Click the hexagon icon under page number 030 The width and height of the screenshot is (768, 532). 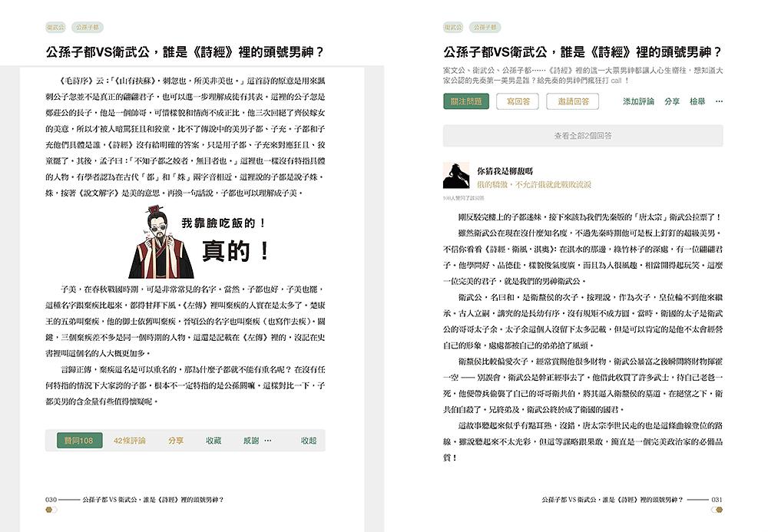(x=51, y=510)
